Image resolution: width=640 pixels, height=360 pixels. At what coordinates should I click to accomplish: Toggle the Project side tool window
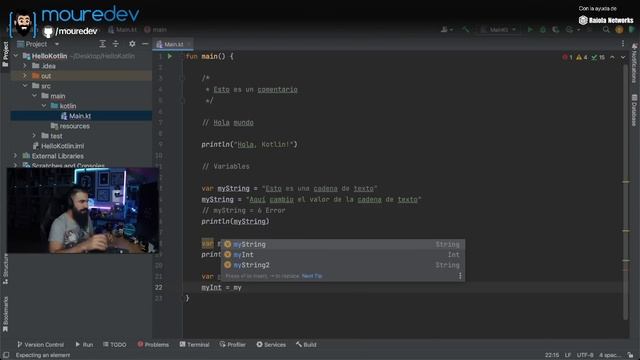(x=5, y=54)
